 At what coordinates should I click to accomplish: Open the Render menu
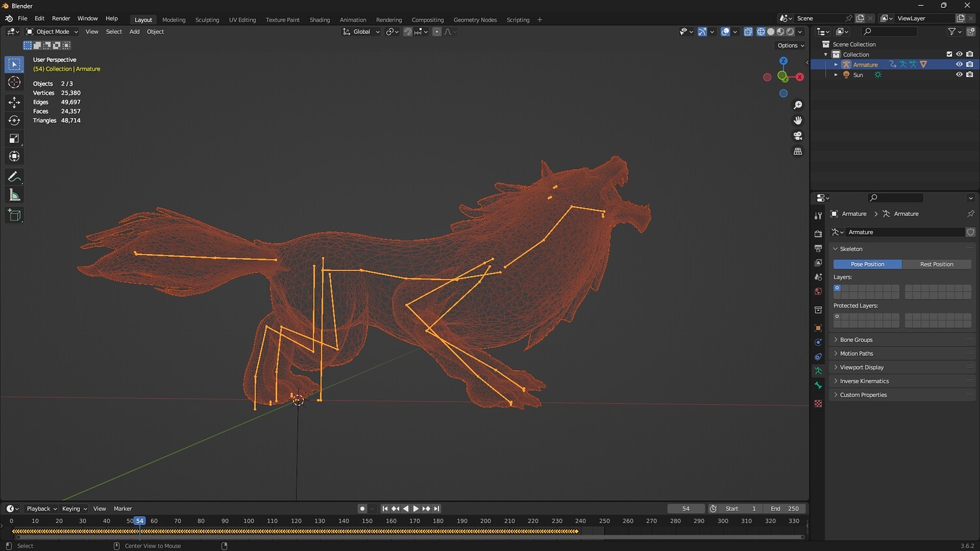61,19
